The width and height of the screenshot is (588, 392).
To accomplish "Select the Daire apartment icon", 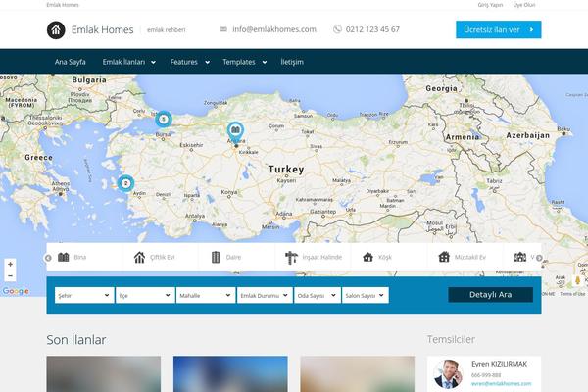I will [216, 257].
